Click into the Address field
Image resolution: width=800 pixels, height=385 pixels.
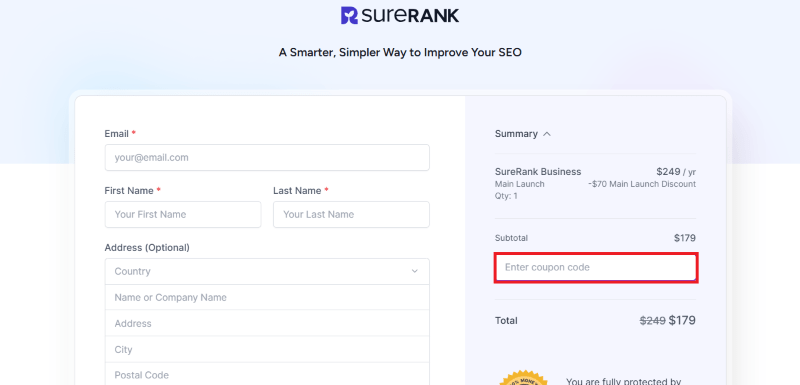click(267, 323)
